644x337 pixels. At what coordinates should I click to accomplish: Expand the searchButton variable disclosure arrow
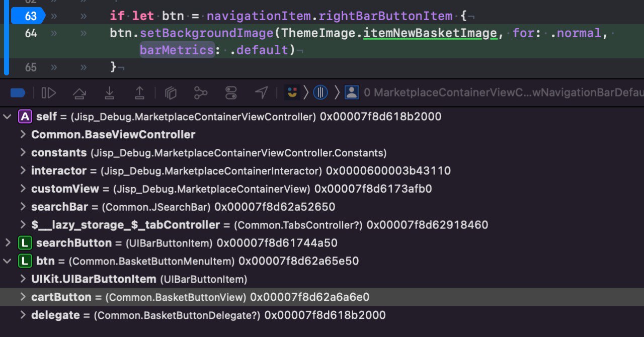click(7, 243)
